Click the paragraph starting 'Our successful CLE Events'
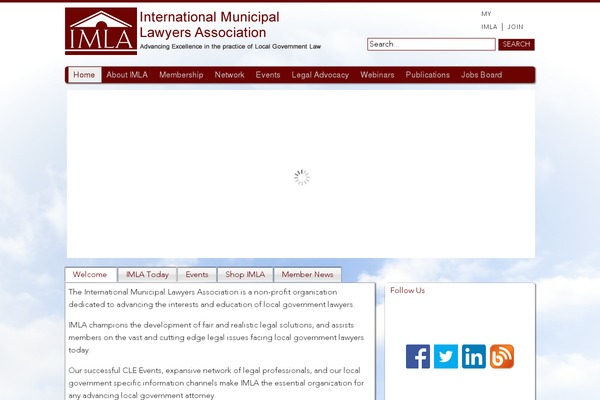Image resolution: width=600 pixels, height=400 pixels. [x=216, y=383]
